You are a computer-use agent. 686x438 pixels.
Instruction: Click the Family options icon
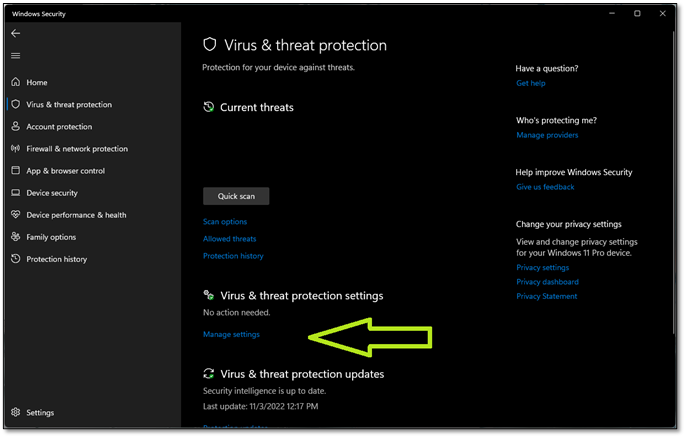[16, 237]
